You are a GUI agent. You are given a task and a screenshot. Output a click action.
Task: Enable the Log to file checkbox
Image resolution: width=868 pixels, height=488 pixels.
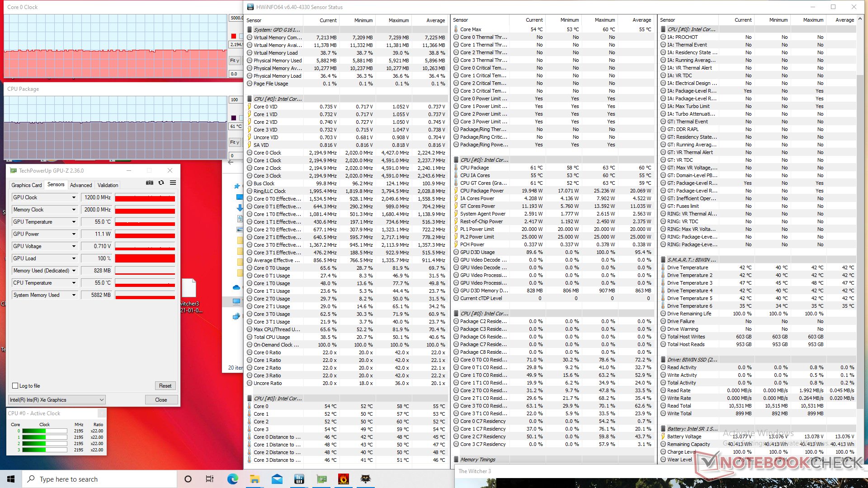point(15,386)
